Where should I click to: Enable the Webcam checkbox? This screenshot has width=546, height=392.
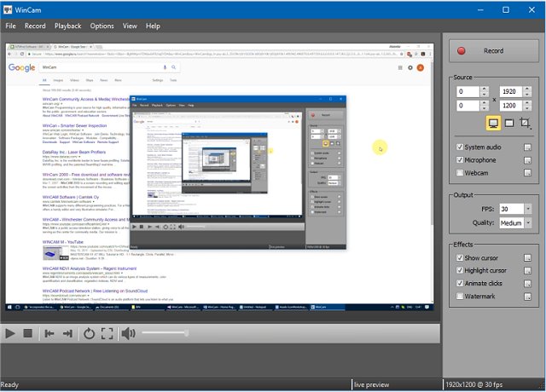pyautogui.click(x=461, y=172)
